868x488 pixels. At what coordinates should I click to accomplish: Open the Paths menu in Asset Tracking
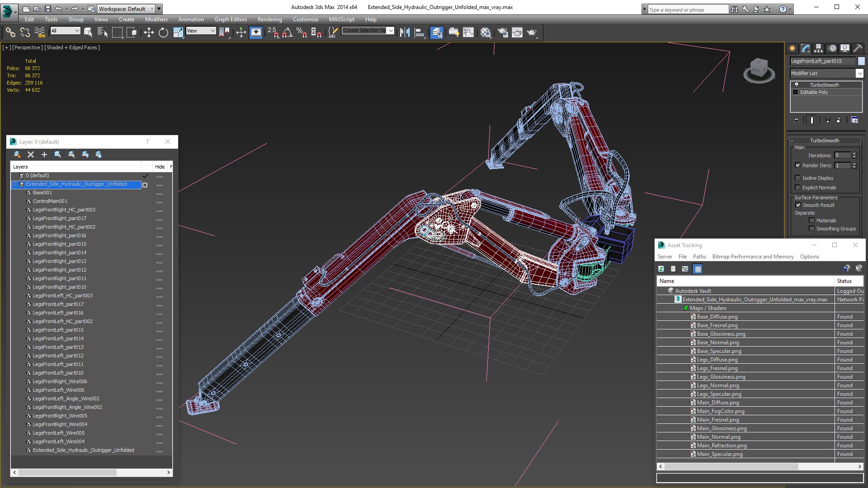point(699,257)
